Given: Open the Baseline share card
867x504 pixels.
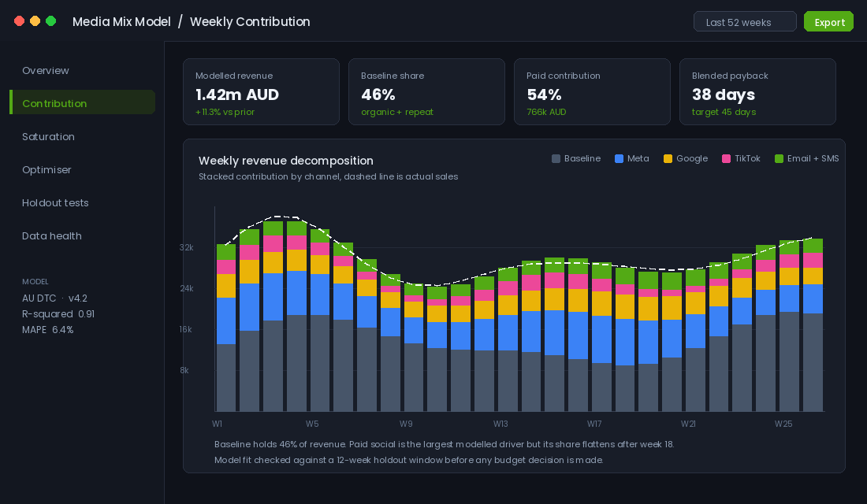Looking at the screenshot, I should [426, 91].
